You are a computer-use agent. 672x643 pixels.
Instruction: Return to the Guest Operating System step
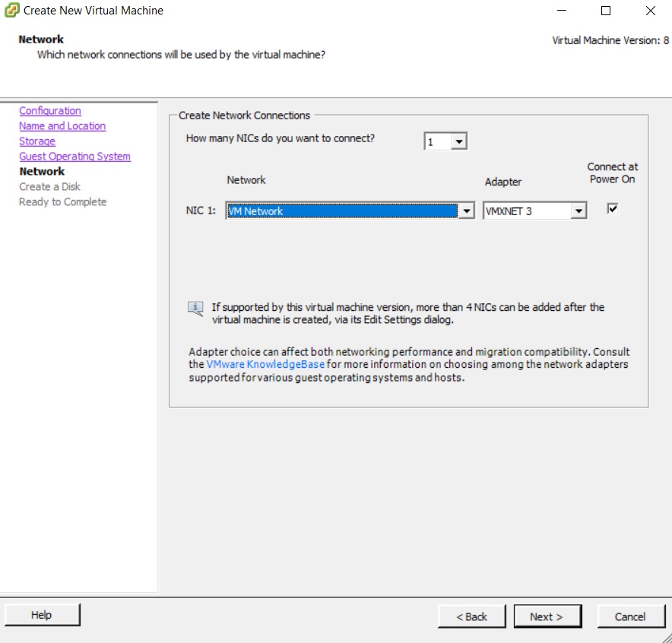[x=74, y=157]
